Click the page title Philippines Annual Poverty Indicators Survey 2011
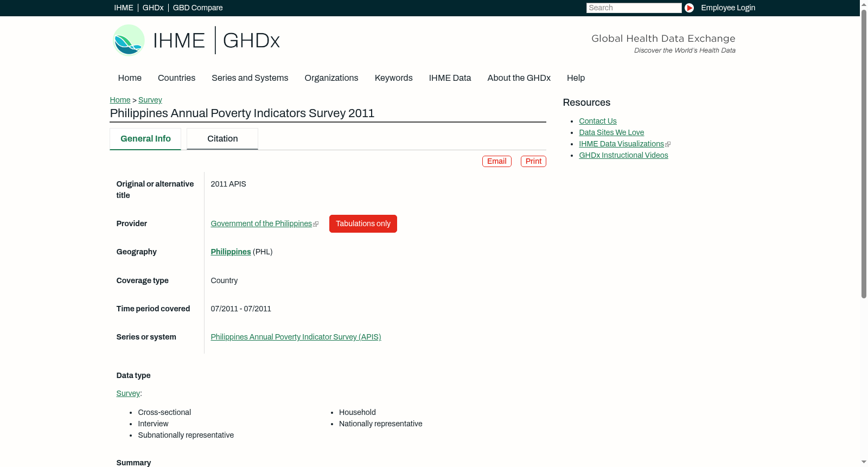This screenshot has height=467, width=868. 242,113
